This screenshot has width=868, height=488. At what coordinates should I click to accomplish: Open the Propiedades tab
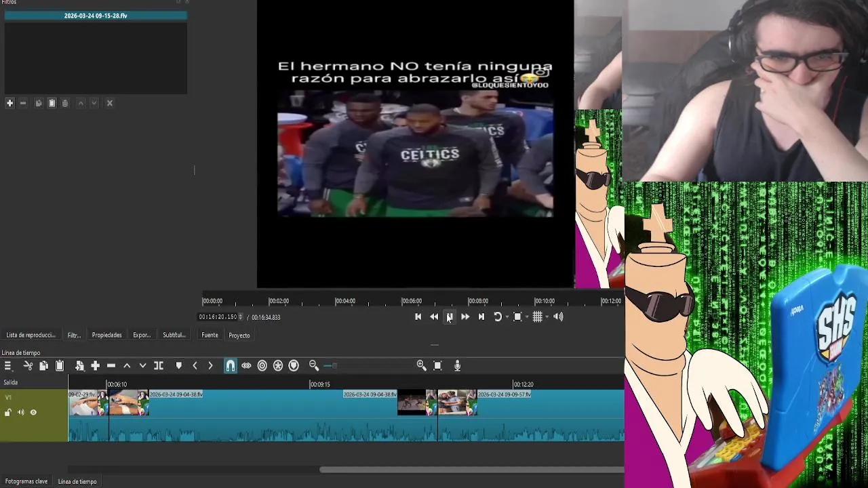pyautogui.click(x=106, y=335)
